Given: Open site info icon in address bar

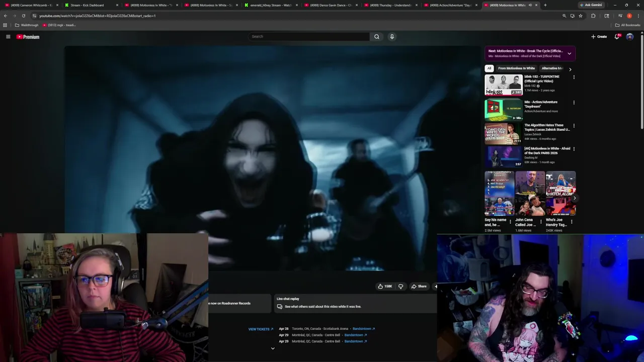Looking at the screenshot, I should [x=34, y=16].
